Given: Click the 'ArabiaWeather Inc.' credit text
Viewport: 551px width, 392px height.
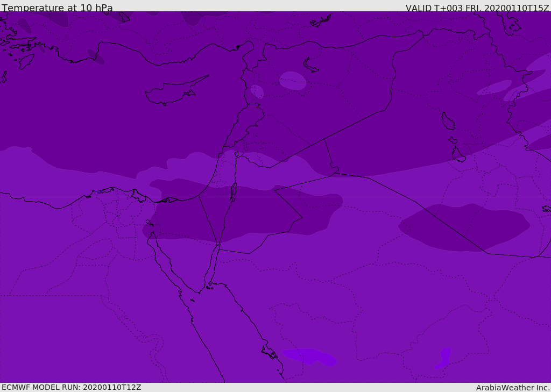Looking at the screenshot, I should [x=513, y=388].
